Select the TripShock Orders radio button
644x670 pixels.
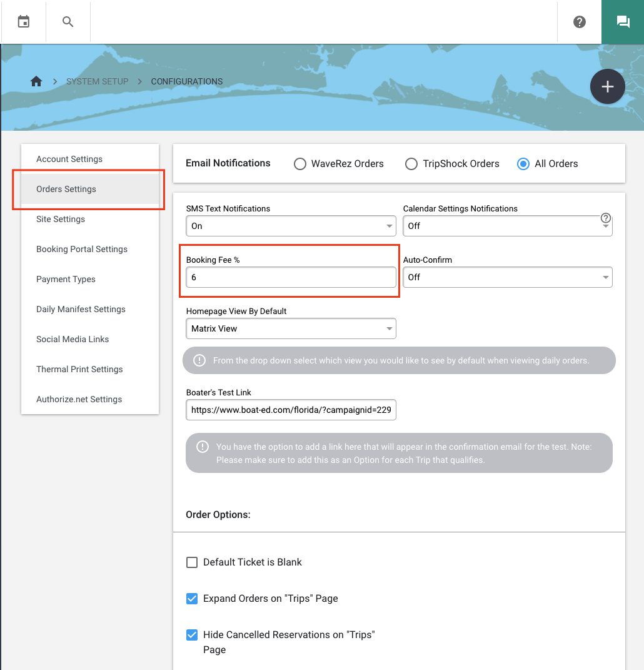(x=411, y=164)
